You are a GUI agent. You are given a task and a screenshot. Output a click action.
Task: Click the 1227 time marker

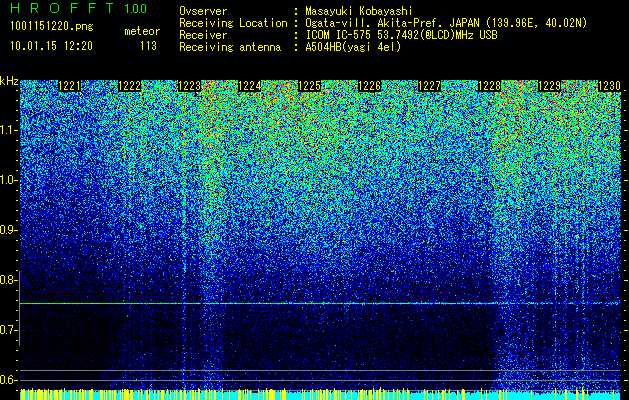pos(430,86)
